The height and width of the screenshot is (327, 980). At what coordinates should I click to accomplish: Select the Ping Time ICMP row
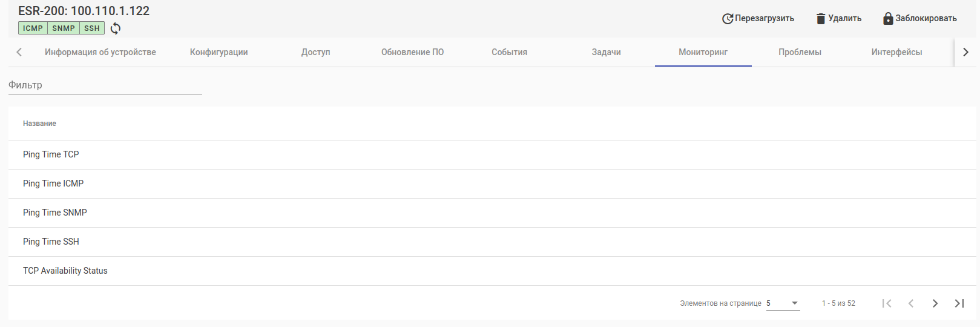[x=53, y=183]
